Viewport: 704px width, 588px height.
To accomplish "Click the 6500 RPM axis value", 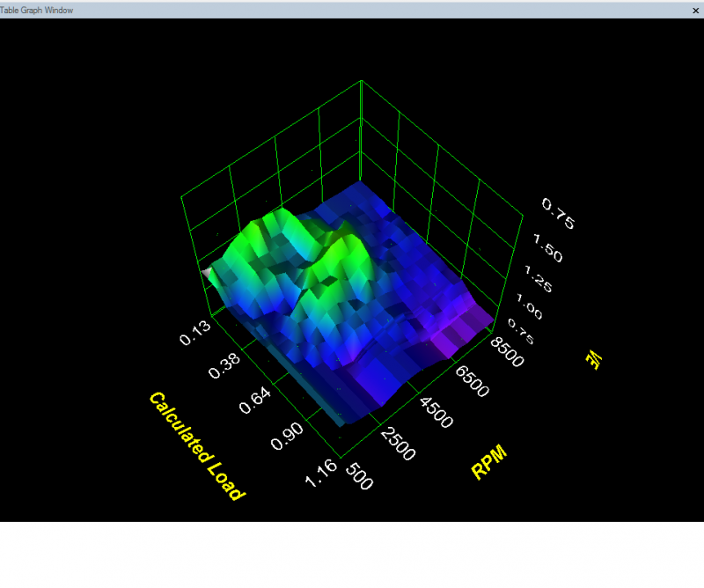I will tap(472, 381).
